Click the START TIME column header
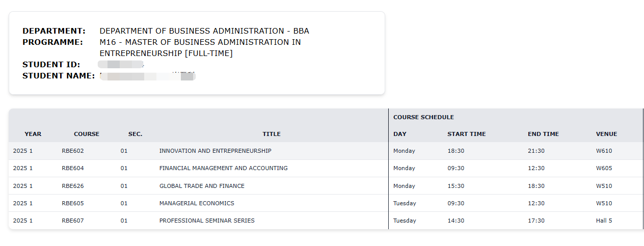644x246 pixels. (x=466, y=134)
